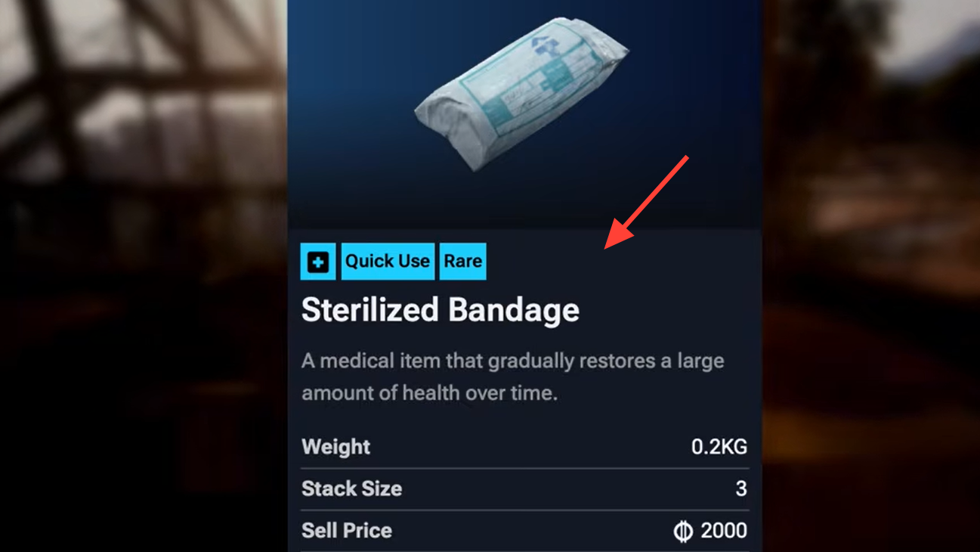Click the blurred background right of the card
Image resolution: width=980 pixels, height=552 pixels.
point(870,276)
